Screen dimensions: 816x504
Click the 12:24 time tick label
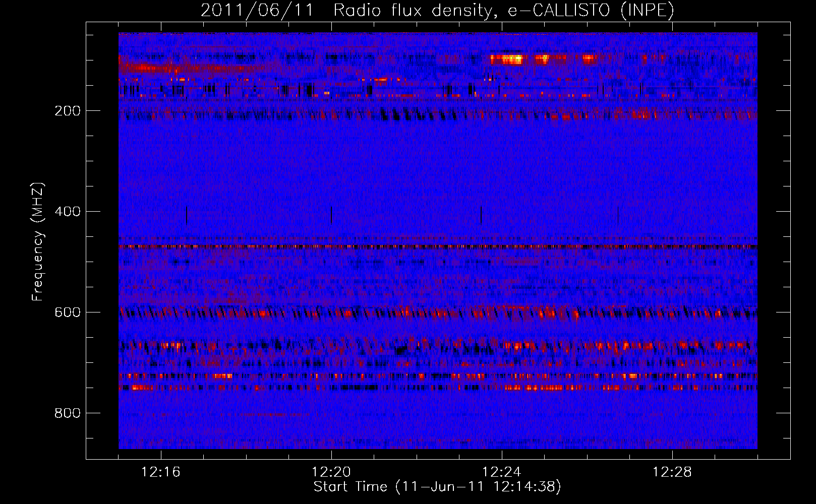(502, 472)
